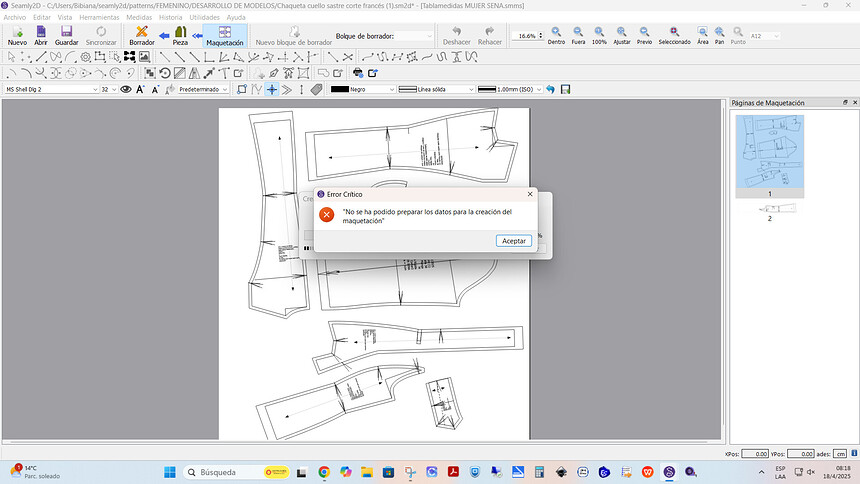860x484 pixels.
Task: Zoom to Seleccionado items
Action: coord(675,36)
